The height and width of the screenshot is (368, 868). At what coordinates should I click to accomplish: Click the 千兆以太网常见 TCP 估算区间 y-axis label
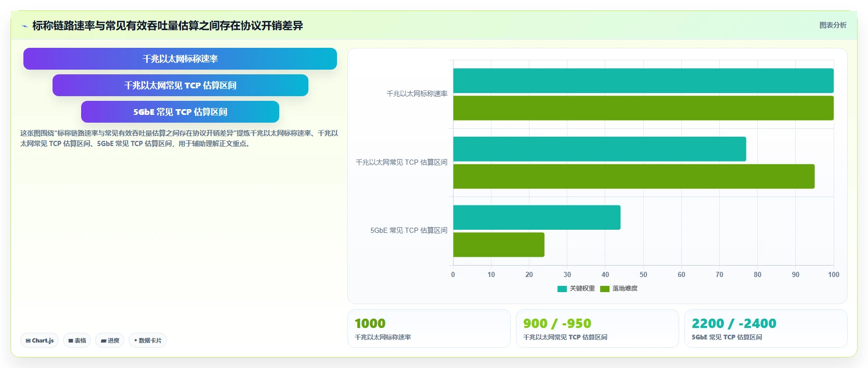coord(401,162)
